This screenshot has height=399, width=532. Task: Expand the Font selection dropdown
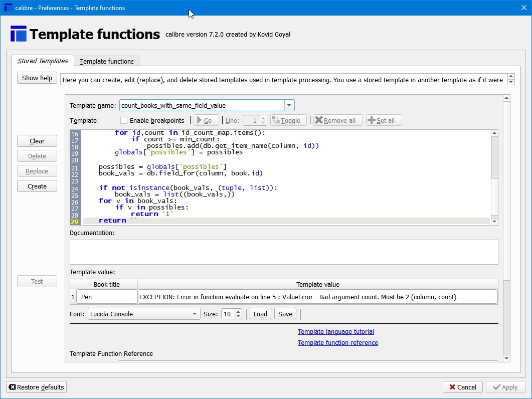[195, 314]
